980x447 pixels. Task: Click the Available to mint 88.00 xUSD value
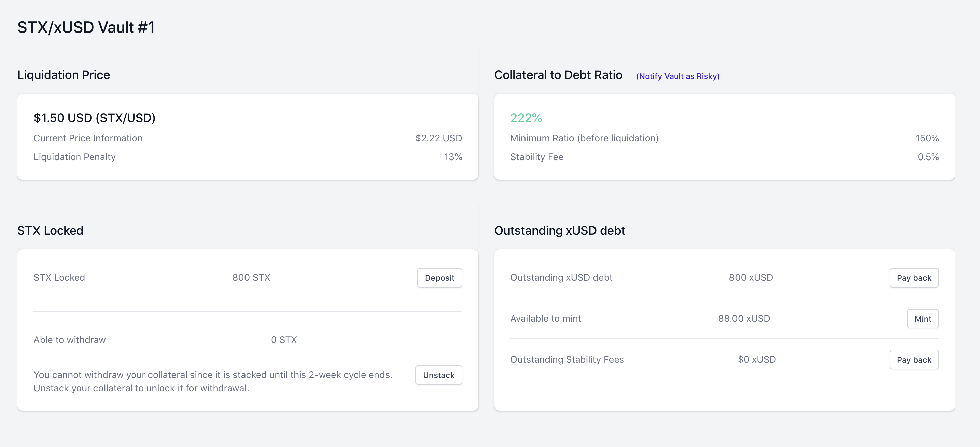click(x=745, y=319)
